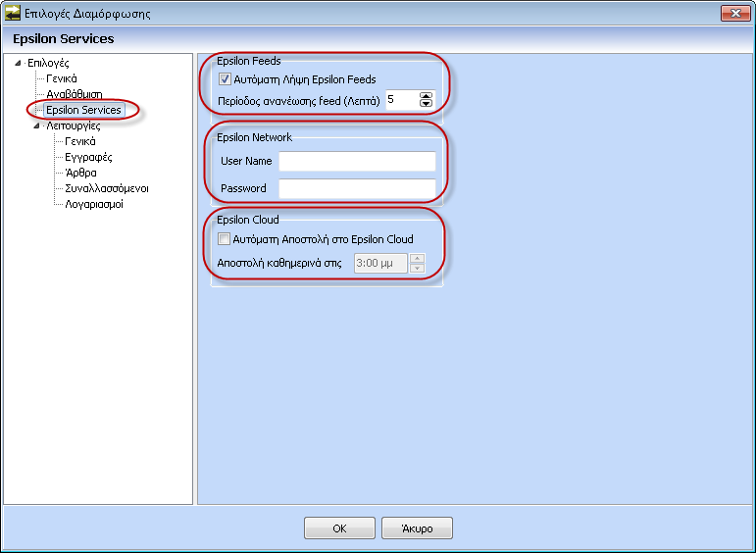This screenshot has width=756, height=553.
Task: Open the Αναβάθμιση tree item
Action: point(75,94)
